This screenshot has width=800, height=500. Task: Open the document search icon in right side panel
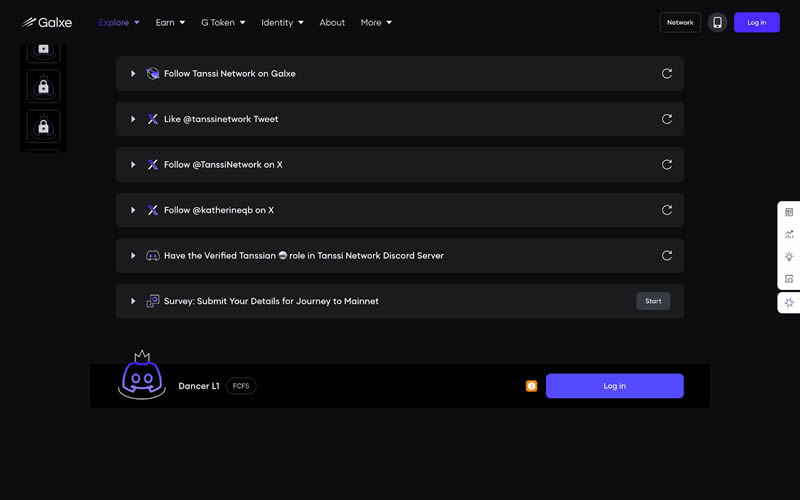point(789,279)
